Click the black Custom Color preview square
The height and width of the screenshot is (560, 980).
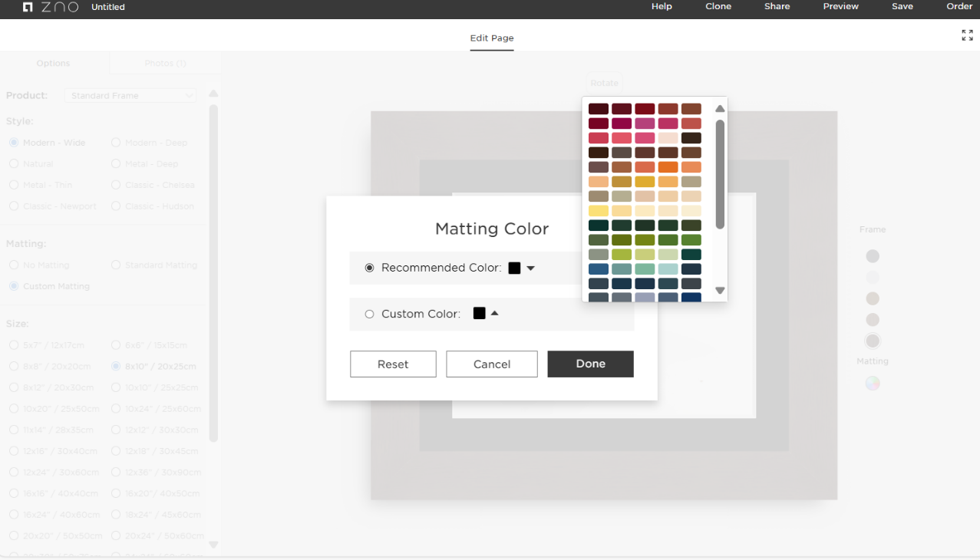[x=479, y=313]
